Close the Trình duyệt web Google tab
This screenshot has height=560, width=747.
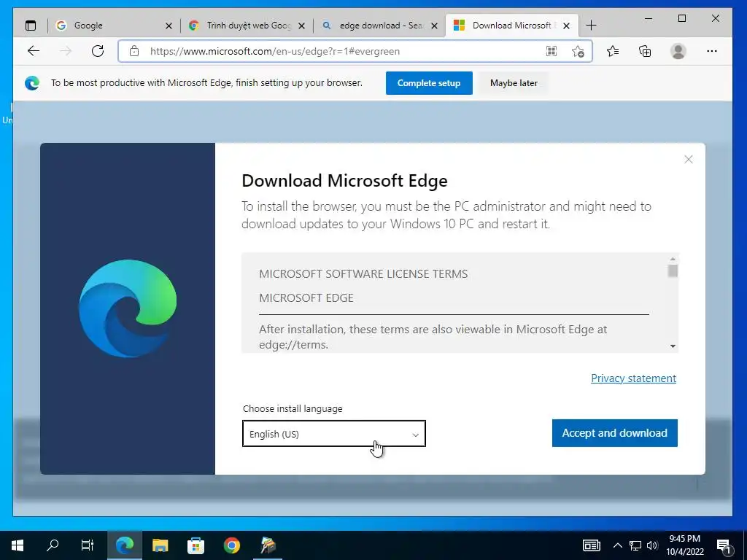tap(301, 26)
